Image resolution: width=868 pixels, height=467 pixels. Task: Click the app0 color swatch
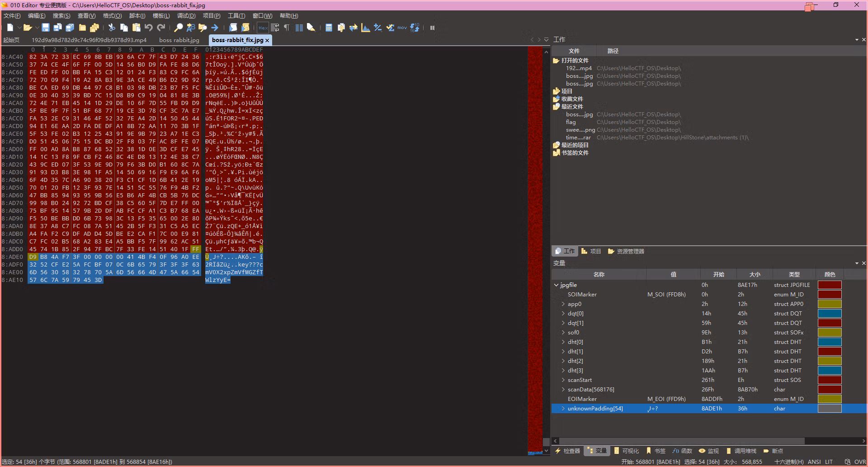point(830,304)
